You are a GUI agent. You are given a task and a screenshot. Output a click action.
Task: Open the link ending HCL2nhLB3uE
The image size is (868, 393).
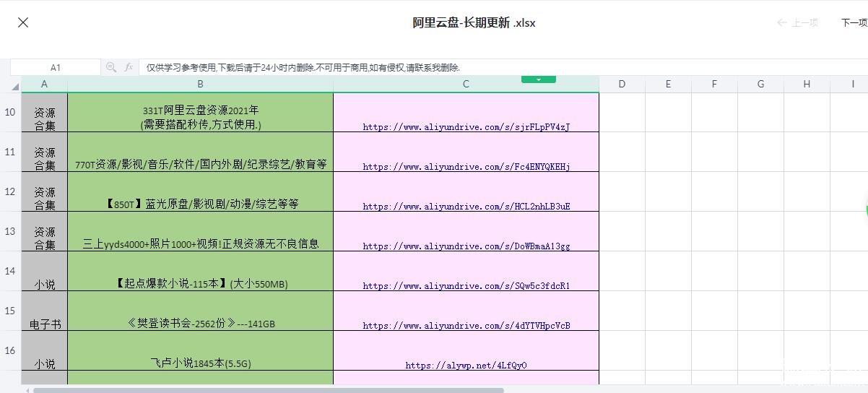pos(466,207)
